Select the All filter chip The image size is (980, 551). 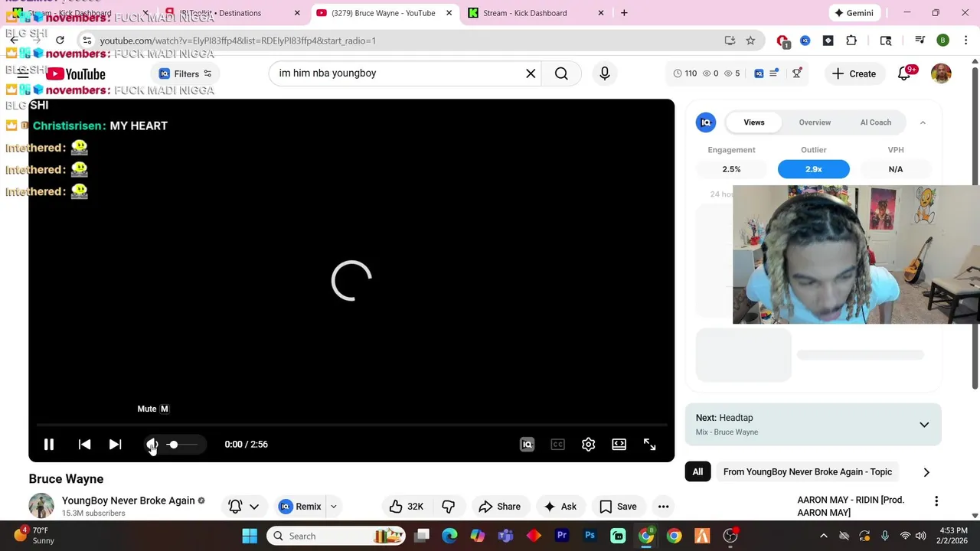(697, 472)
